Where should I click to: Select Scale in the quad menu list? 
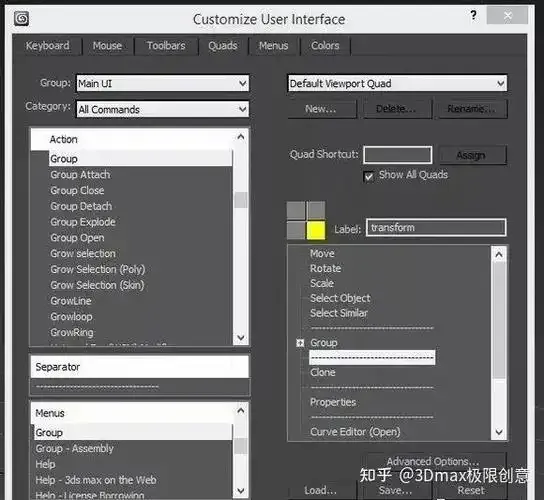click(322, 283)
